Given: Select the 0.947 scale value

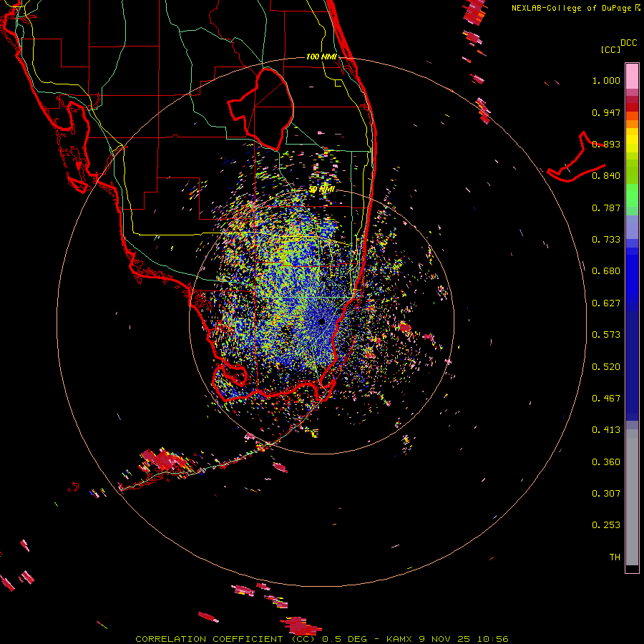Looking at the screenshot, I should coord(606,112).
